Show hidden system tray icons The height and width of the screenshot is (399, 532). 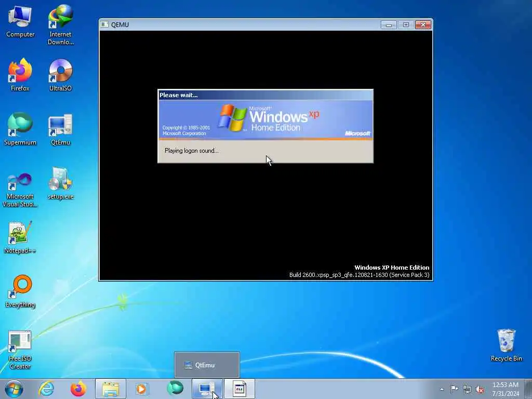pos(442,390)
